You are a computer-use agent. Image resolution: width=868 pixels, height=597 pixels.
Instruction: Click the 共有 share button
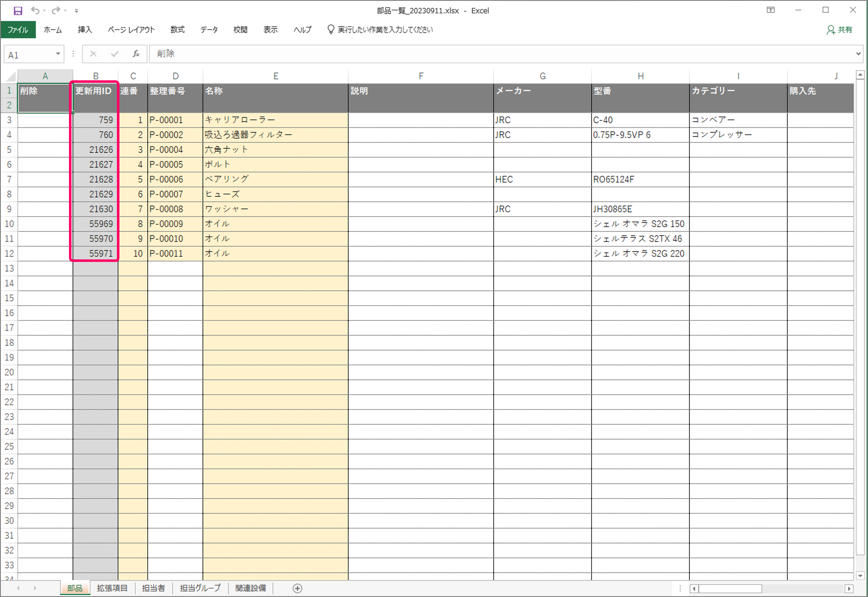pos(839,29)
